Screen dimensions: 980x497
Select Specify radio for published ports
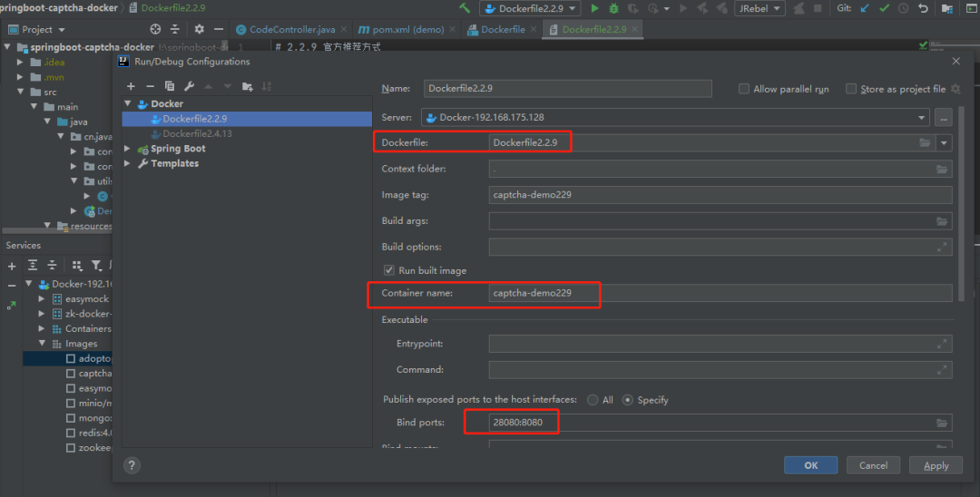(x=628, y=400)
